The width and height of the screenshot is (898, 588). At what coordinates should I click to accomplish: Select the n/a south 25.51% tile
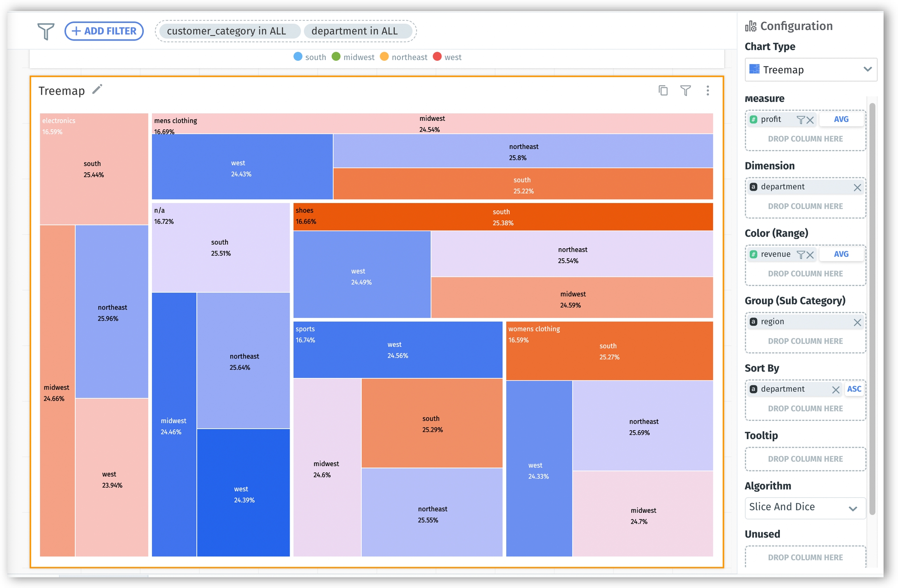point(221,247)
